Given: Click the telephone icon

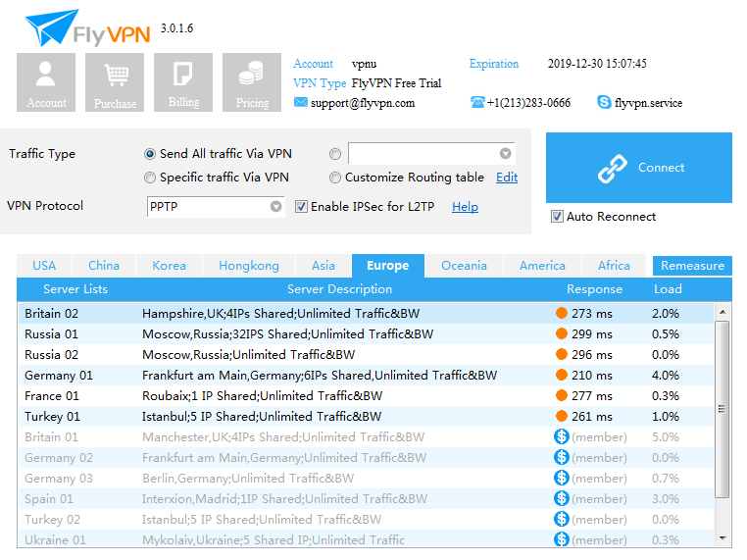Looking at the screenshot, I should click(477, 102).
